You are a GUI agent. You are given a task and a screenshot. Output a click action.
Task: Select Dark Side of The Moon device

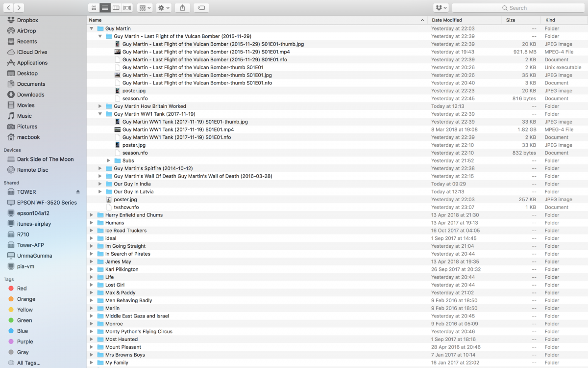click(45, 159)
